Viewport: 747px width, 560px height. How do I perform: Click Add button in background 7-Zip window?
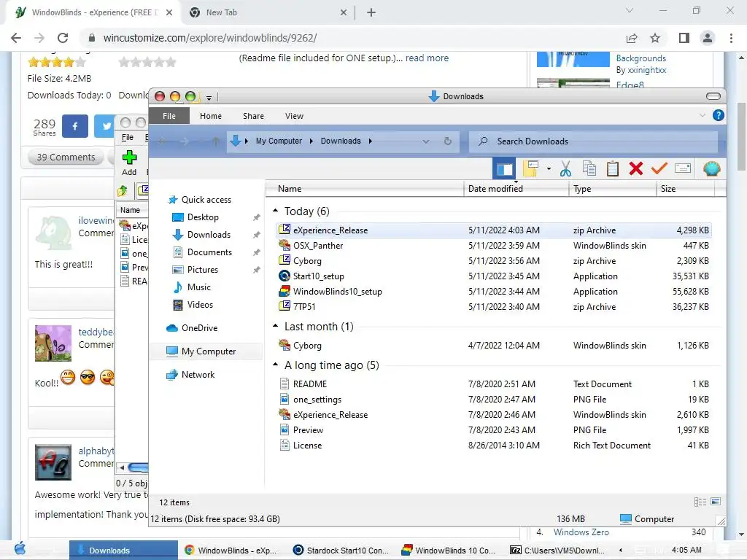(x=129, y=163)
